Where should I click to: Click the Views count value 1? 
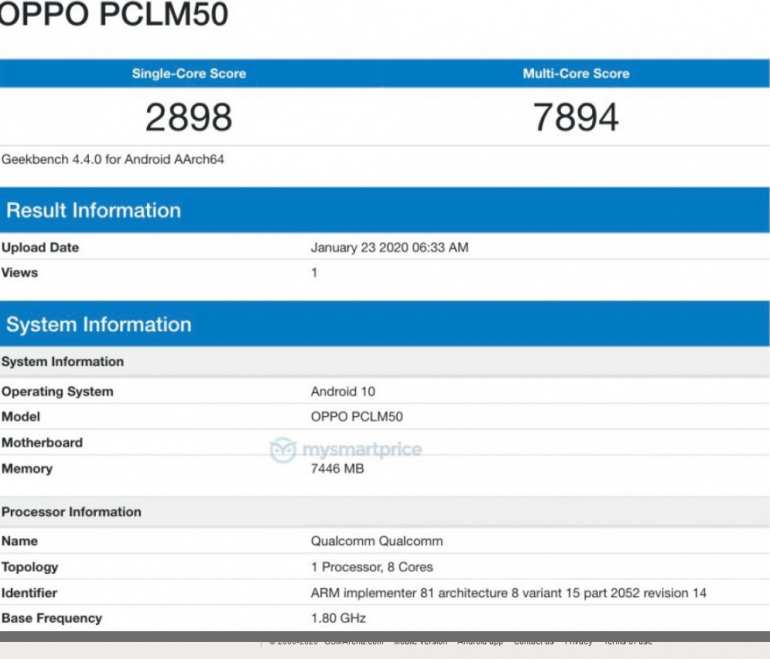point(314,273)
